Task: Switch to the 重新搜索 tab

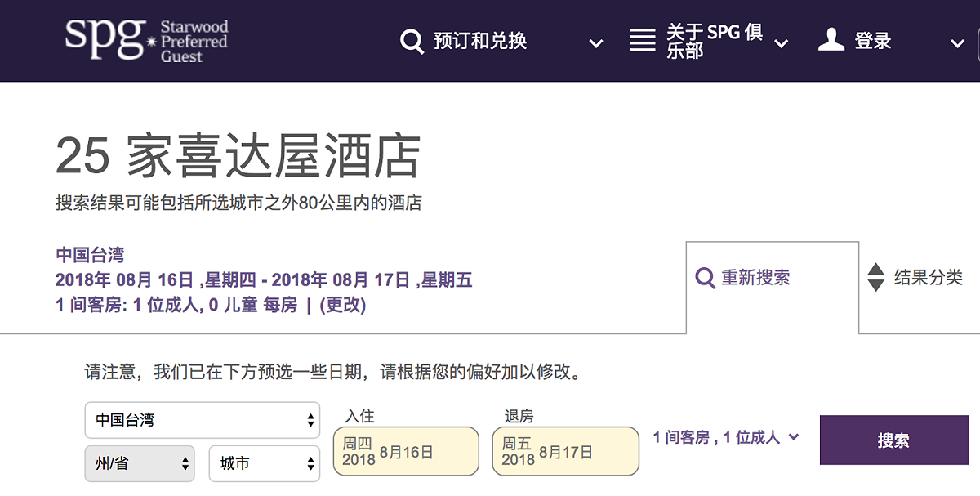Action: (x=773, y=288)
